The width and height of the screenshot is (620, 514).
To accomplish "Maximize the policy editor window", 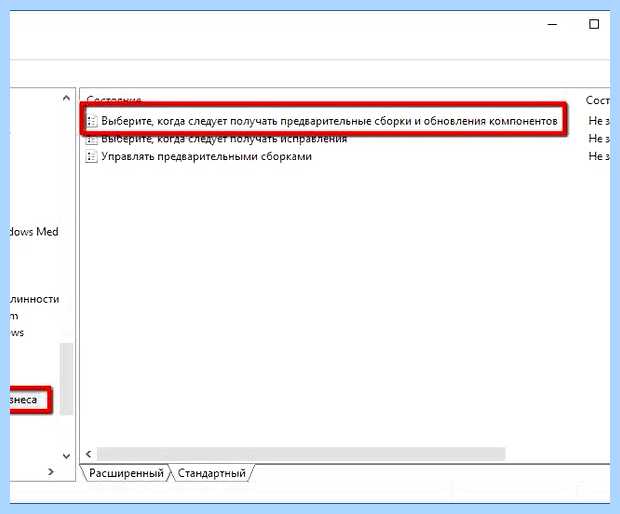I will [x=594, y=25].
